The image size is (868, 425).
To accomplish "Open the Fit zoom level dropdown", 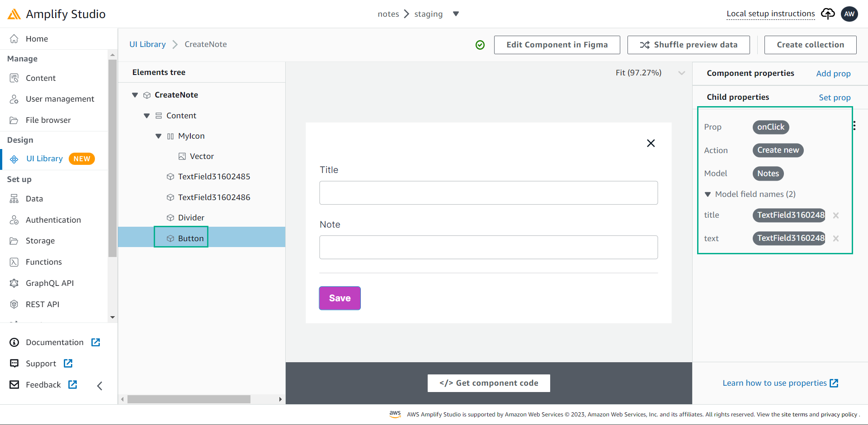I will (x=682, y=73).
